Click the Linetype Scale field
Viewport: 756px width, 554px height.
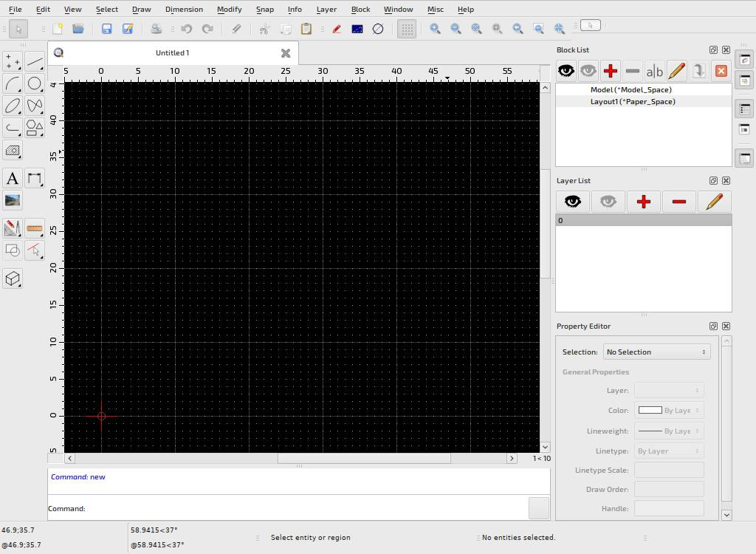click(x=669, y=470)
